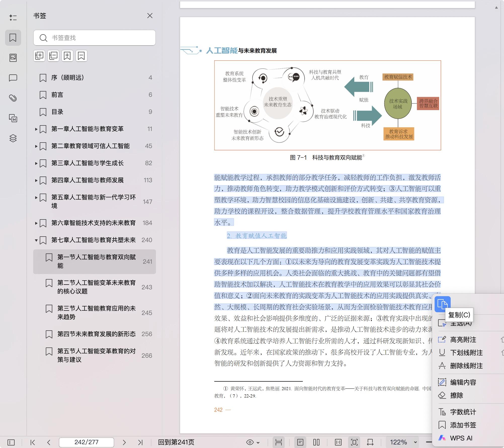
Task: Open the attachments panel
Action: tap(13, 98)
